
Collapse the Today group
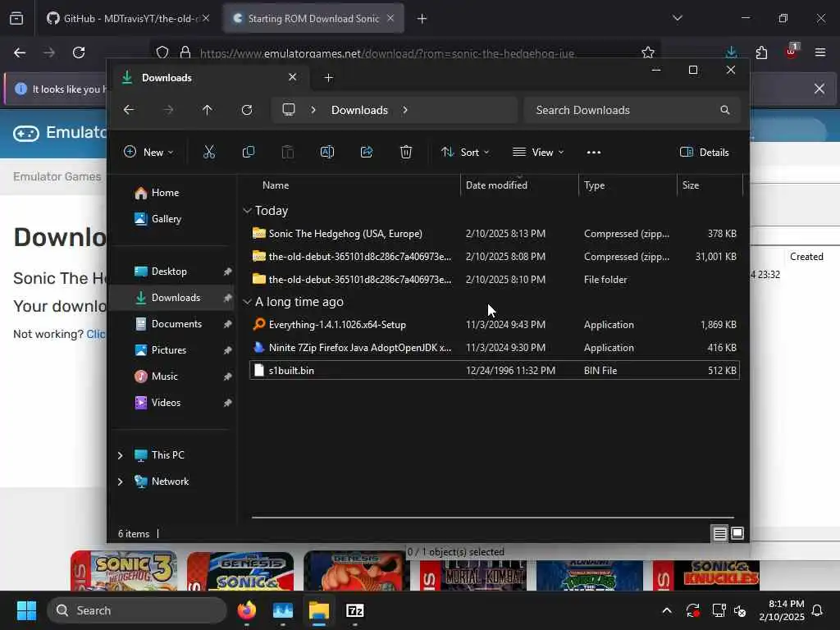pyautogui.click(x=247, y=211)
